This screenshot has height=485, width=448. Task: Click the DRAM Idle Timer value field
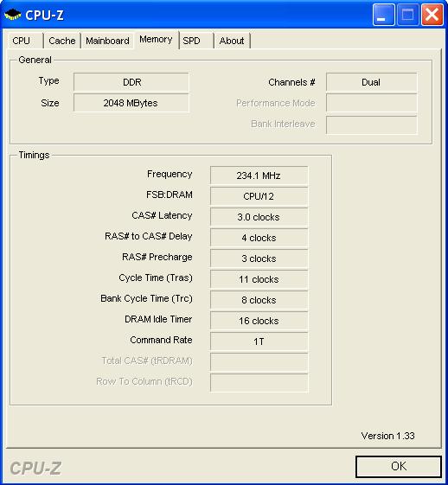coord(259,321)
